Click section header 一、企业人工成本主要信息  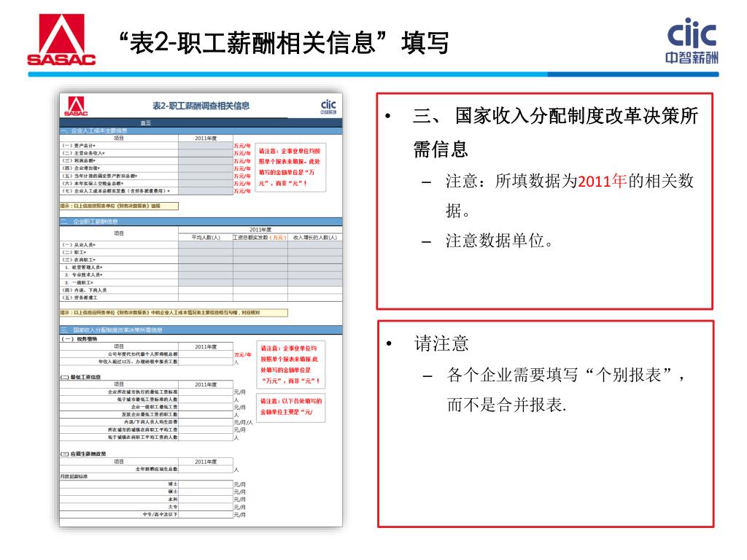click(201, 131)
